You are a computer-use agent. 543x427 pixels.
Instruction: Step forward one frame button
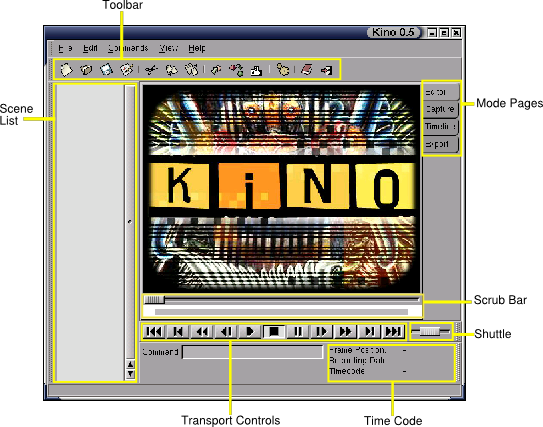coord(322,332)
